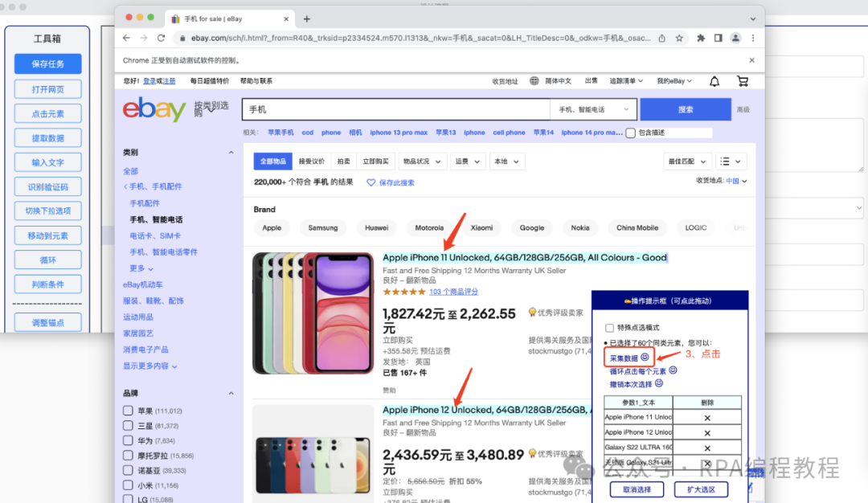Check the 华为 brand filter

[128, 440]
